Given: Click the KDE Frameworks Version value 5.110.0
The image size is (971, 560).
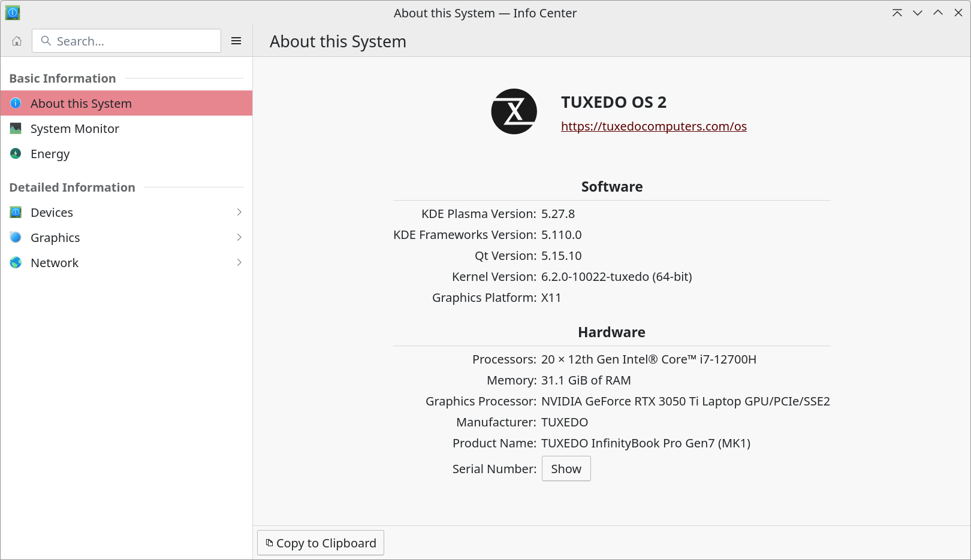Looking at the screenshot, I should point(561,235).
